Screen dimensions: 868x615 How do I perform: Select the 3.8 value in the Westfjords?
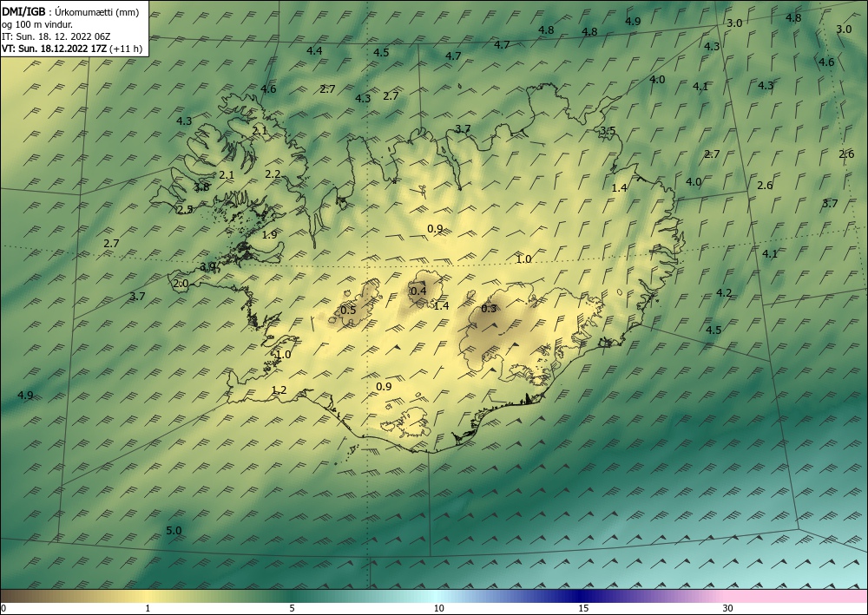click(x=202, y=187)
